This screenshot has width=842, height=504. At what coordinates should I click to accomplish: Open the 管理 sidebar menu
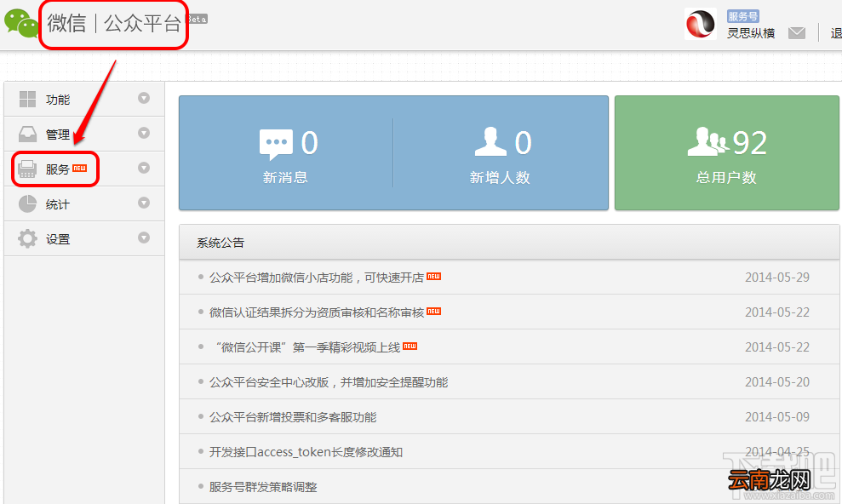(84, 135)
